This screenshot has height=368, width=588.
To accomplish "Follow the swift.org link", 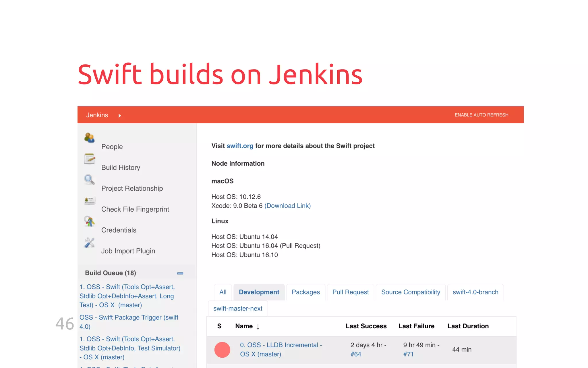I will tap(240, 146).
